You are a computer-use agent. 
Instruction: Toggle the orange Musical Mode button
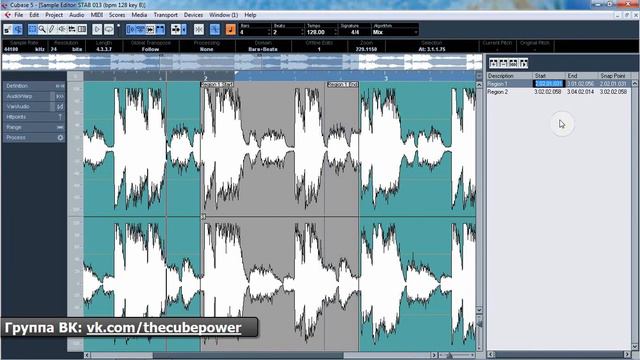click(231, 29)
